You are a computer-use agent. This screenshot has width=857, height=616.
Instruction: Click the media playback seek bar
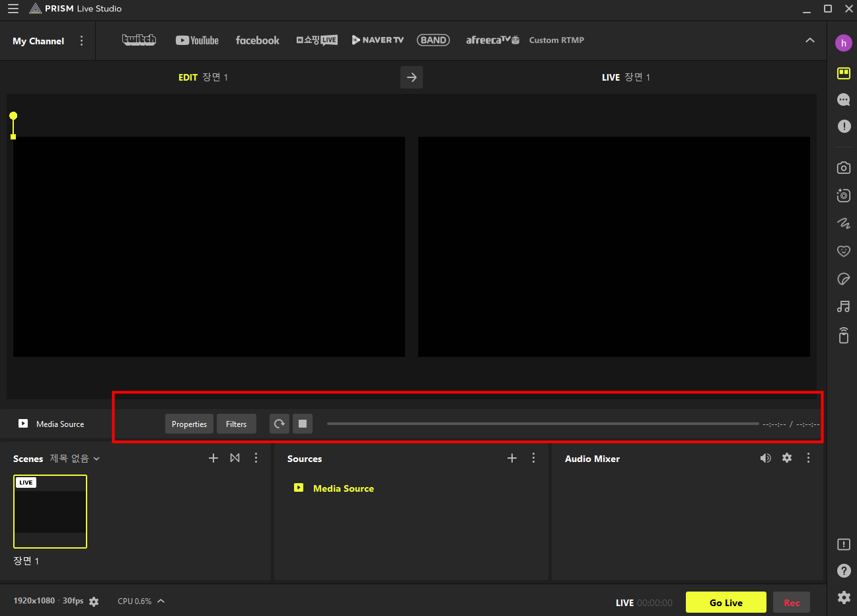542,424
